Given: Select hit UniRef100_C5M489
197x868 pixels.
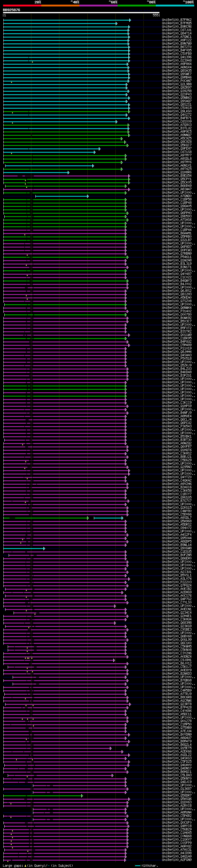Looking at the screenshot, I should 177,345.
